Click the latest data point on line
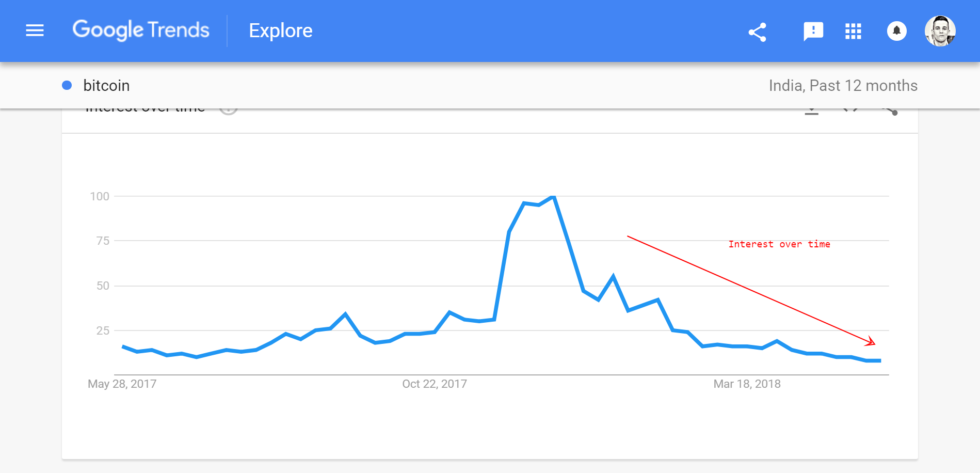Viewport: 980px width, 473px height. click(x=879, y=360)
